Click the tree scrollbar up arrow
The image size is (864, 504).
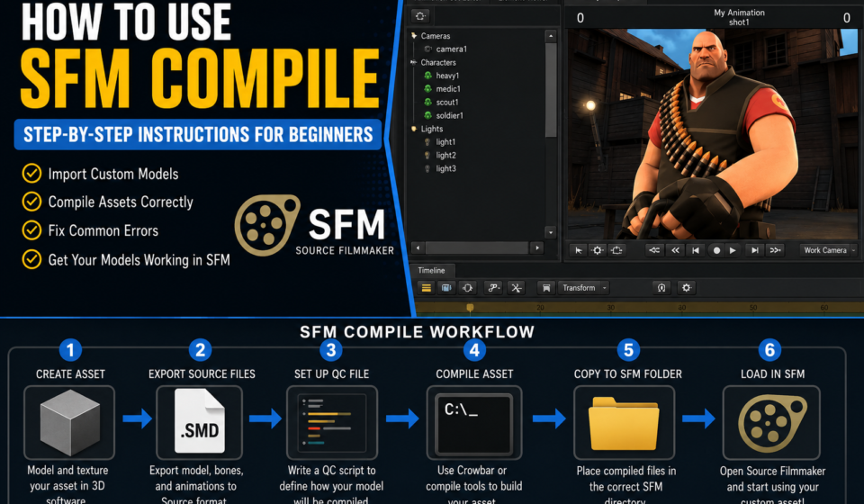click(x=551, y=36)
